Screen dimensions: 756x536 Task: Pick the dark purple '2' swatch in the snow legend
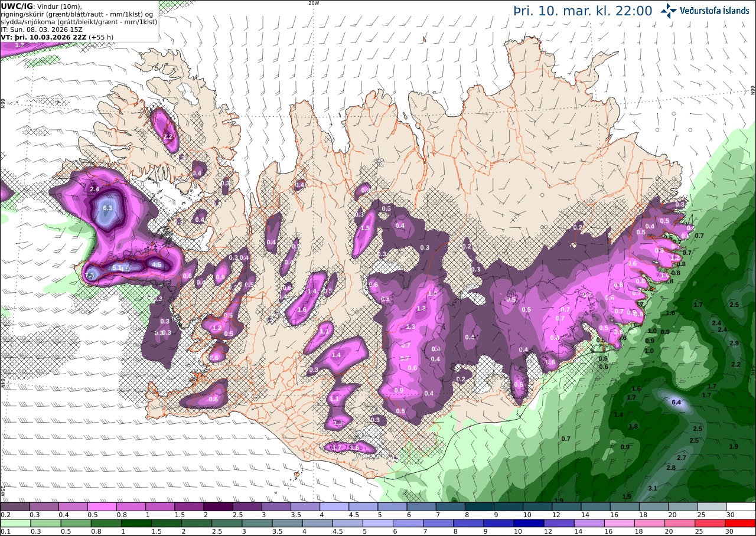click(x=218, y=506)
